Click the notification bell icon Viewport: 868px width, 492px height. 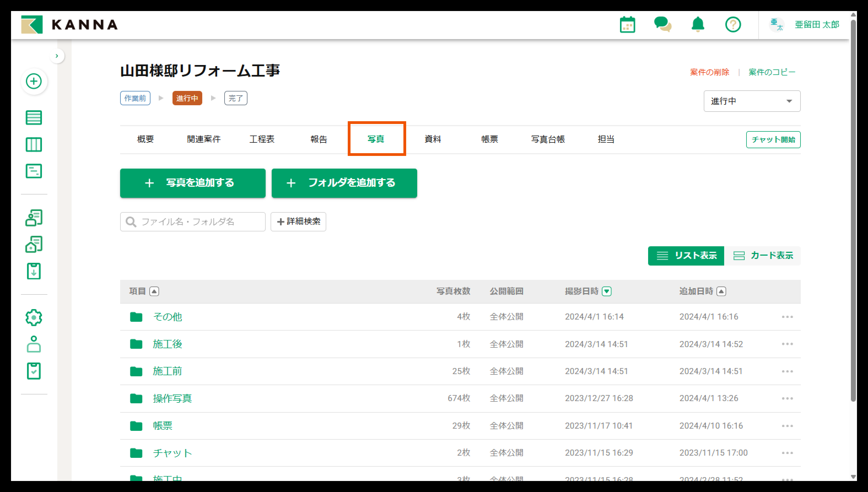[x=698, y=25]
